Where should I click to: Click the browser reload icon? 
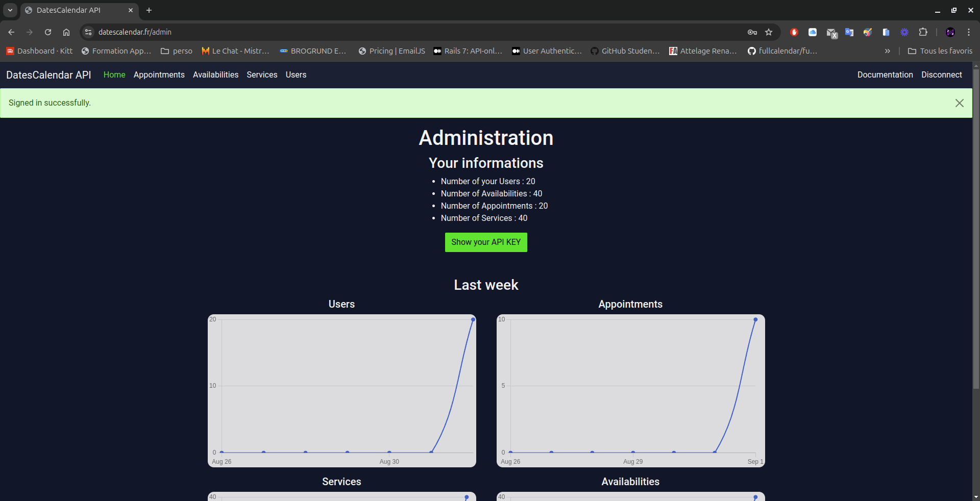48,32
